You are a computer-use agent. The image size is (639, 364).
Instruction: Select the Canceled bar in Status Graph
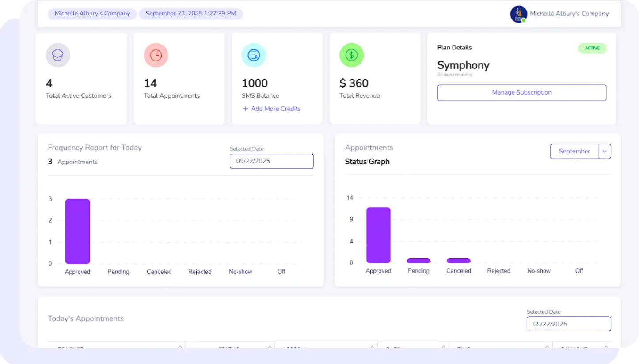tap(459, 261)
